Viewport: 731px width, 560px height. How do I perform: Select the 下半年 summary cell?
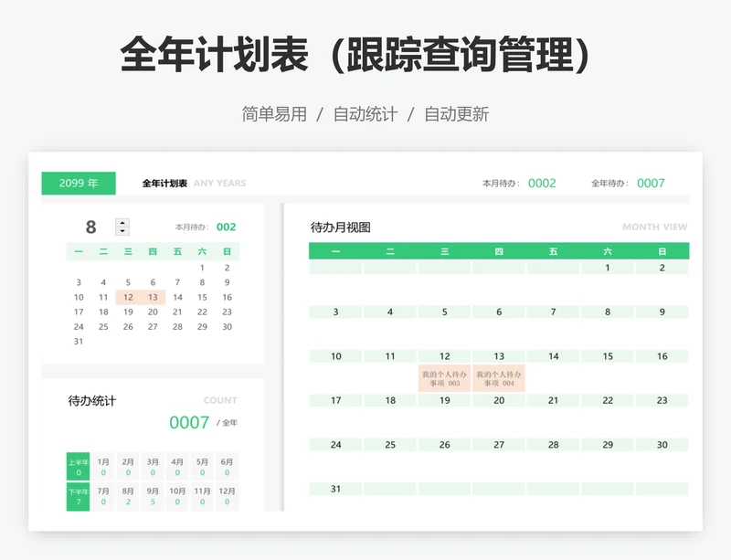tap(78, 497)
